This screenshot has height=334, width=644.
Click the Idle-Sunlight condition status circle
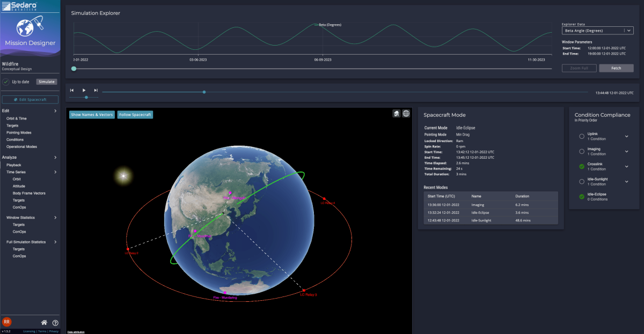582,182
